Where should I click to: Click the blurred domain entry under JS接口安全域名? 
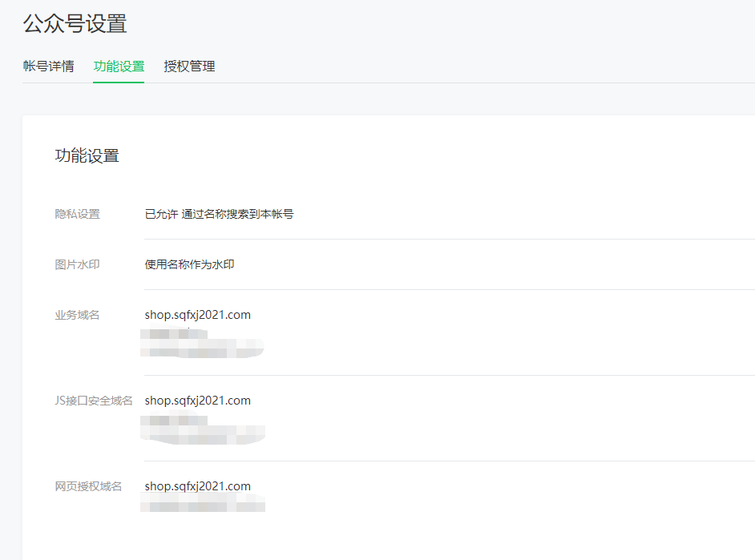202,429
